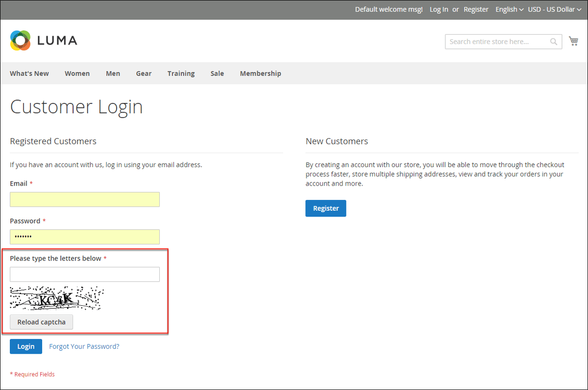Viewport: 588px width, 390px height.
Task: Open Forgot Your Password link
Action: tap(84, 346)
